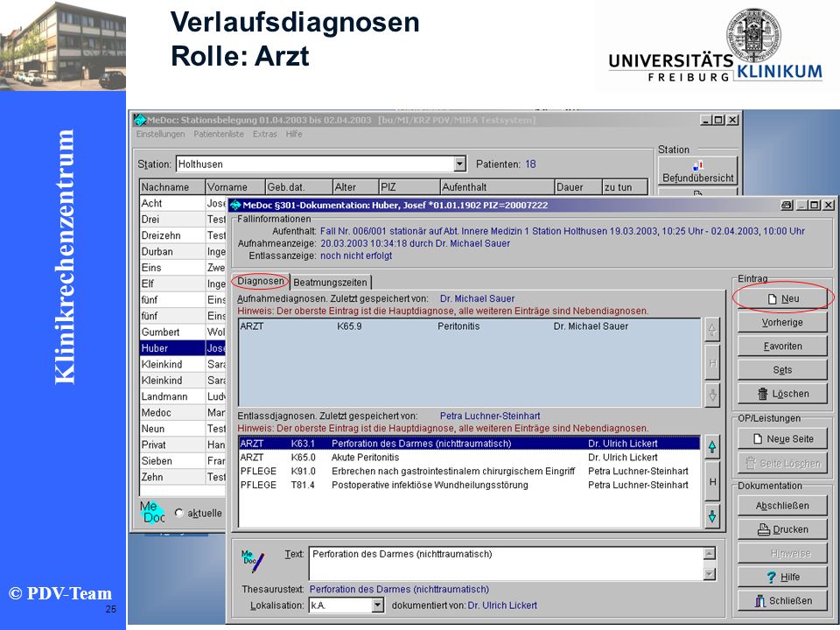Select patient Medoc in the patient list

[183, 412]
